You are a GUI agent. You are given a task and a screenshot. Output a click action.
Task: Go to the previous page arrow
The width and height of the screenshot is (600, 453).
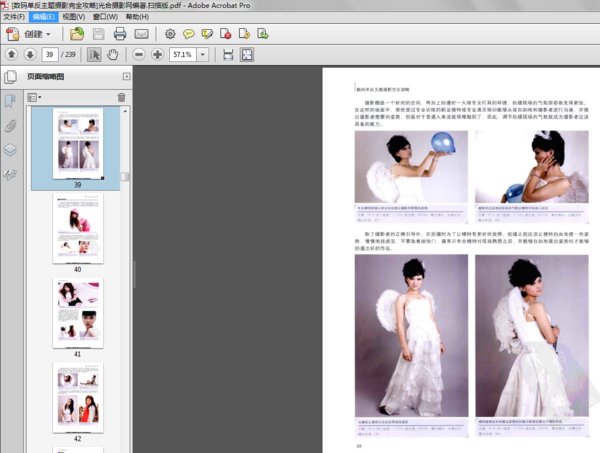[11, 54]
